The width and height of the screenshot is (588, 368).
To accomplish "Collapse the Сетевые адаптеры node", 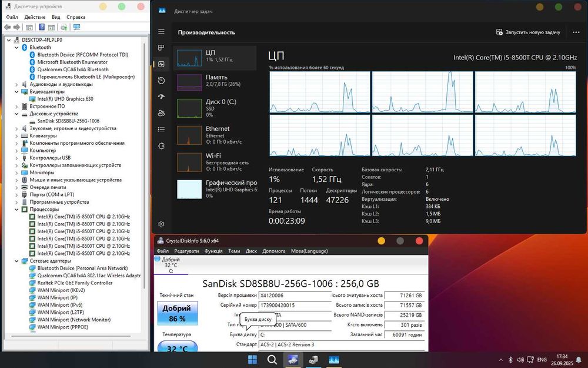I will [16, 261].
